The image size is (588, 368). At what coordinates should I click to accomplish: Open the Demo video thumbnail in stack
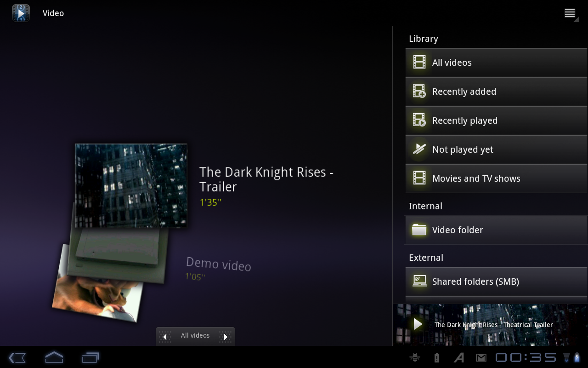pos(117,255)
